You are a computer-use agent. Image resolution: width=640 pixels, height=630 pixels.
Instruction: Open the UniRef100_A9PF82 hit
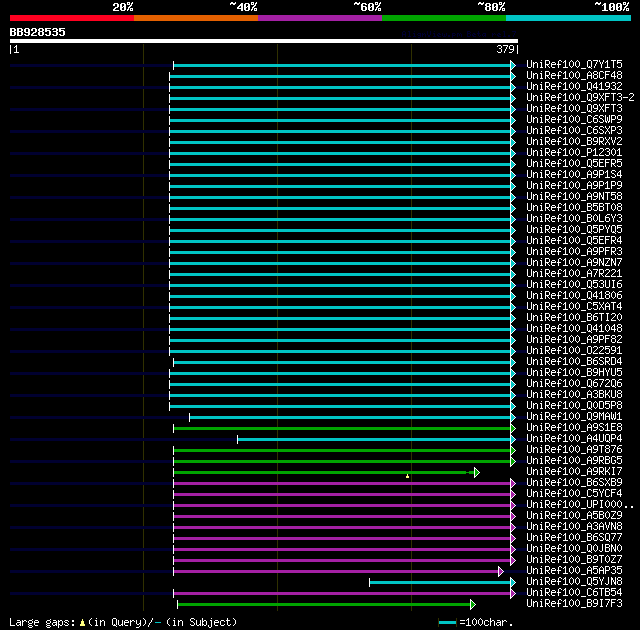pos(574,340)
